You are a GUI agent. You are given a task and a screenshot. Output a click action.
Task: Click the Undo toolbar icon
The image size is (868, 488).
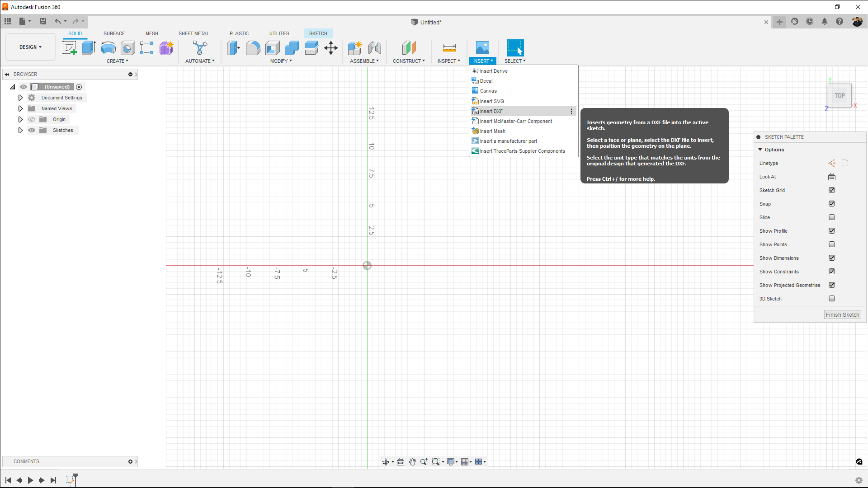click(57, 21)
